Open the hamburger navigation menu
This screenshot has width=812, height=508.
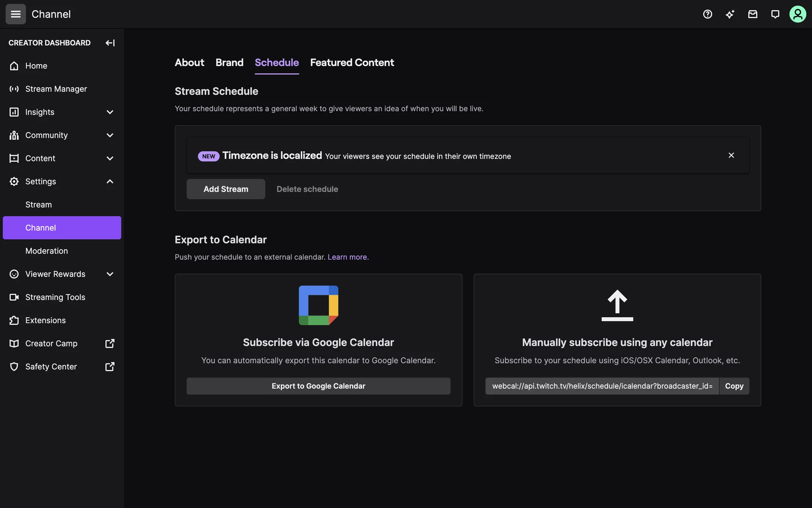(x=16, y=14)
